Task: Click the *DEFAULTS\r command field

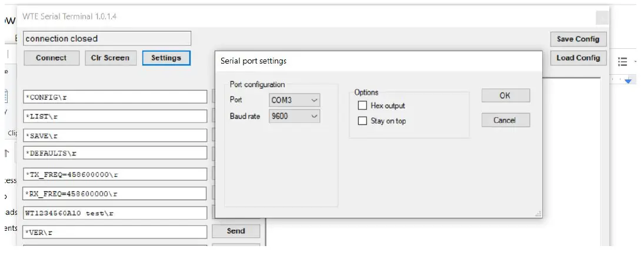Action: (x=115, y=153)
